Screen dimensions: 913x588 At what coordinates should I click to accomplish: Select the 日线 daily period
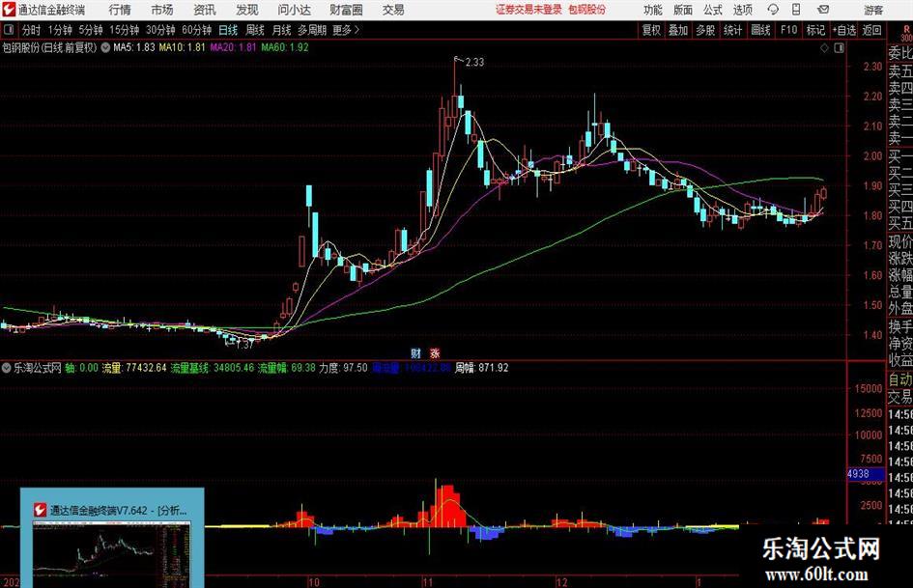[228, 30]
